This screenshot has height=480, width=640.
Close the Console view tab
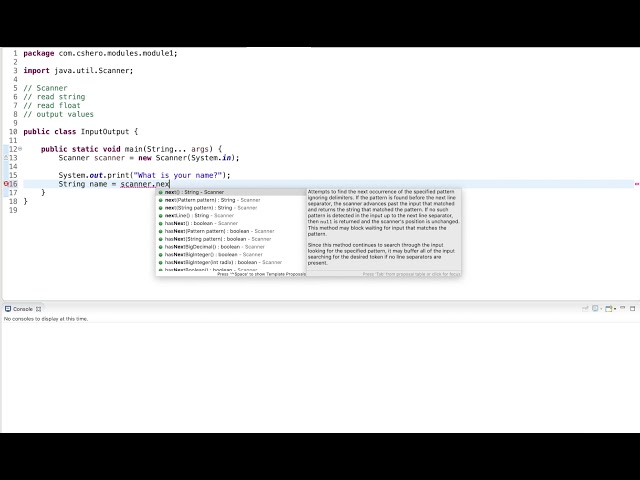(38, 309)
